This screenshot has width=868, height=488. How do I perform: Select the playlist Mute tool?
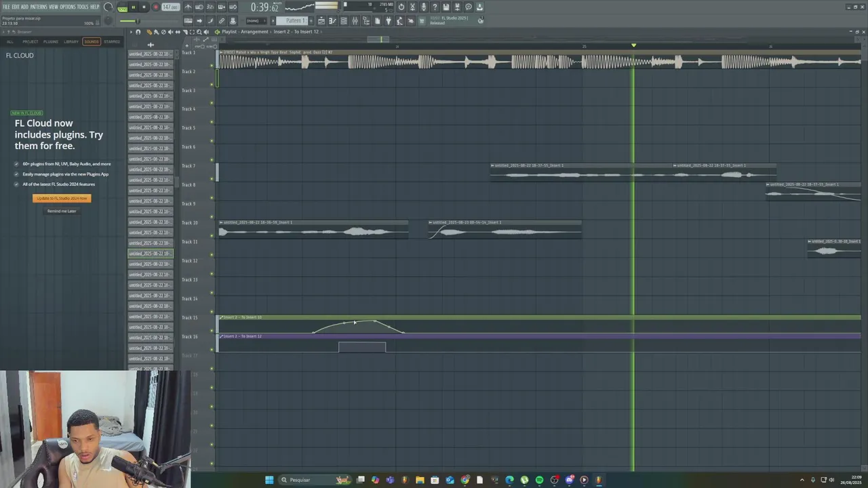[x=170, y=32]
